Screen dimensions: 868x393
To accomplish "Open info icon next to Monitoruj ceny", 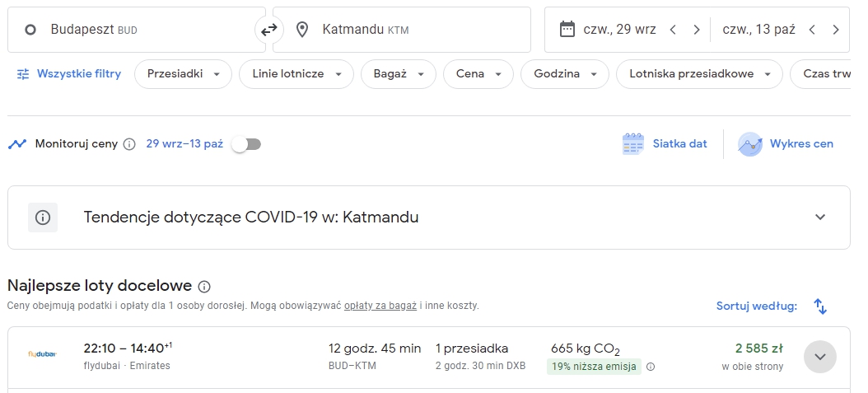I will pyautogui.click(x=129, y=144).
